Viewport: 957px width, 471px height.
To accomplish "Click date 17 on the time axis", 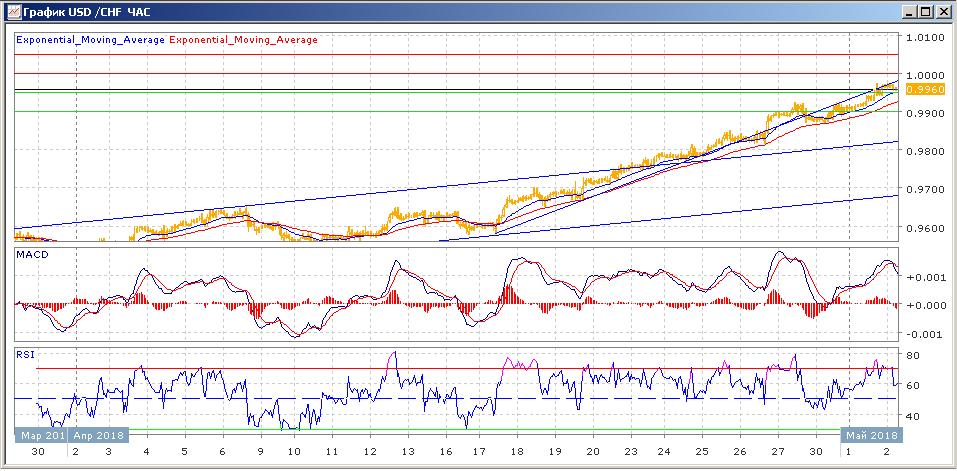I will (x=479, y=452).
